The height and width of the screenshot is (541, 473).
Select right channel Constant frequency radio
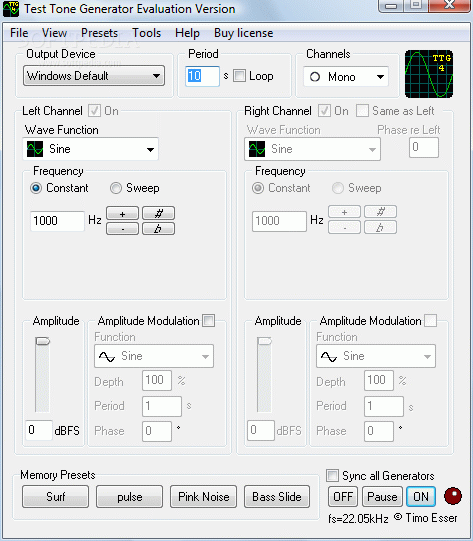pos(258,188)
